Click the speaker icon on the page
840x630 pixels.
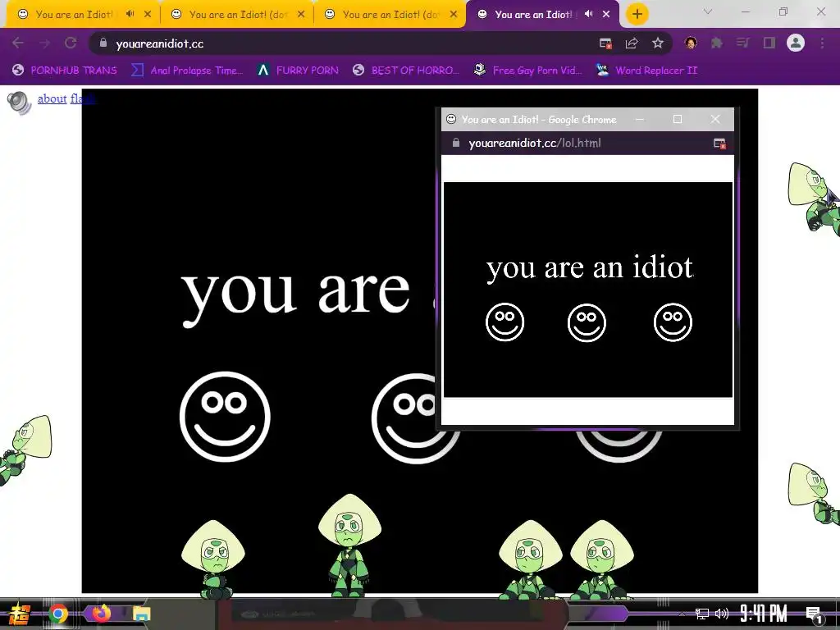pos(20,103)
